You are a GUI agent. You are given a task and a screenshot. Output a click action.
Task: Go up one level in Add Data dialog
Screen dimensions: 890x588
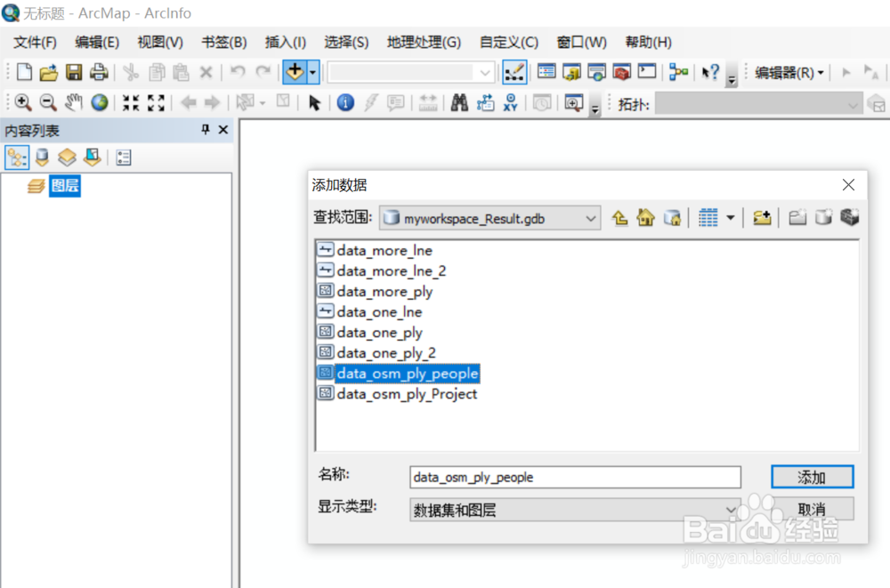click(x=619, y=218)
